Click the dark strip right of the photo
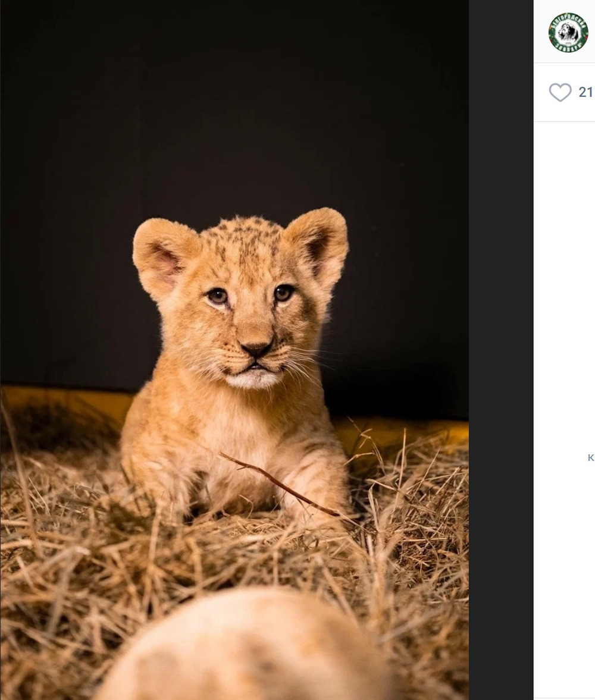The height and width of the screenshot is (700, 595). [x=501, y=350]
